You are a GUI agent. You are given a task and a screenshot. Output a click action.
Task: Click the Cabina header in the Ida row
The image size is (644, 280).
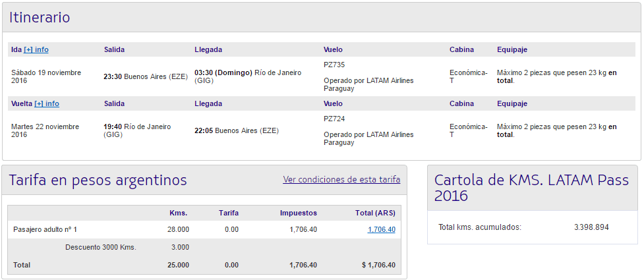pyautogui.click(x=461, y=49)
